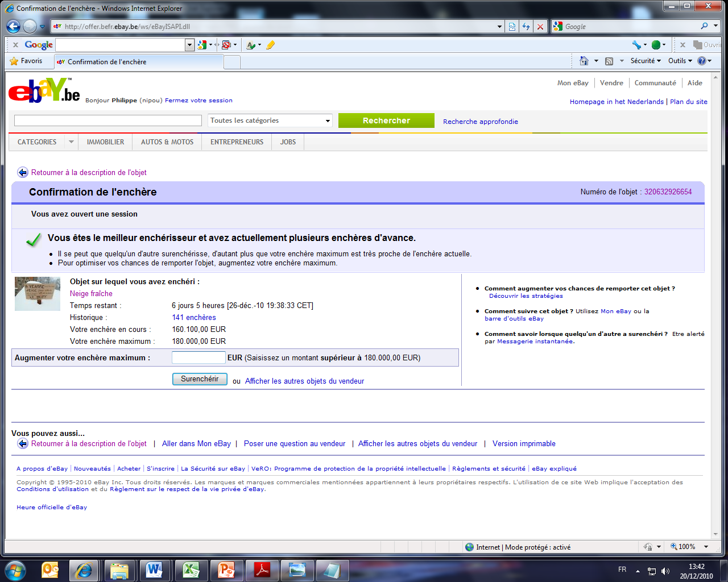Click the Version imprimable link
This screenshot has height=582, width=728.
[524, 444]
